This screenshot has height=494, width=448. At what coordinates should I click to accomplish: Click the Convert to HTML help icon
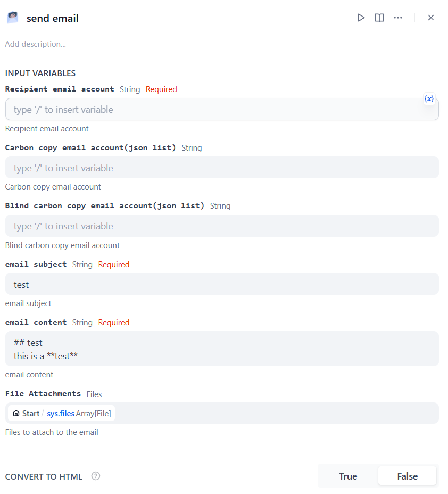coord(96,476)
